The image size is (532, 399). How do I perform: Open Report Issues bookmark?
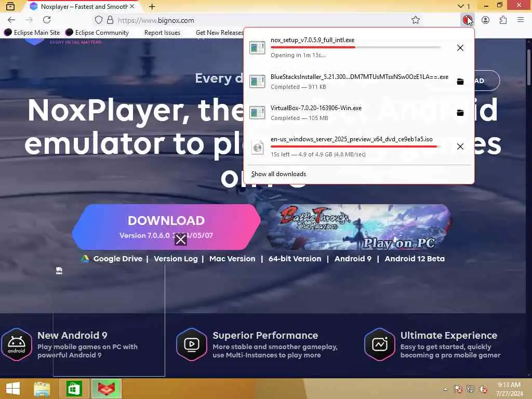162,33
